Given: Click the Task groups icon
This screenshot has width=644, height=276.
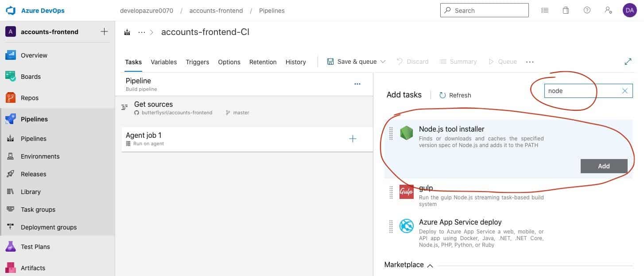Looking at the screenshot, I should 11,210.
